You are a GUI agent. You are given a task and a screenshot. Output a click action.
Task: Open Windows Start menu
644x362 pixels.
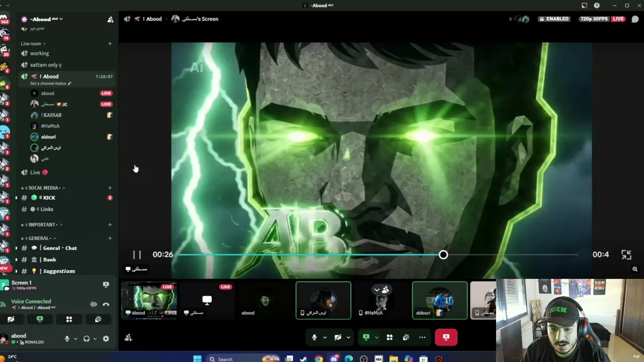tap(197, 359)
